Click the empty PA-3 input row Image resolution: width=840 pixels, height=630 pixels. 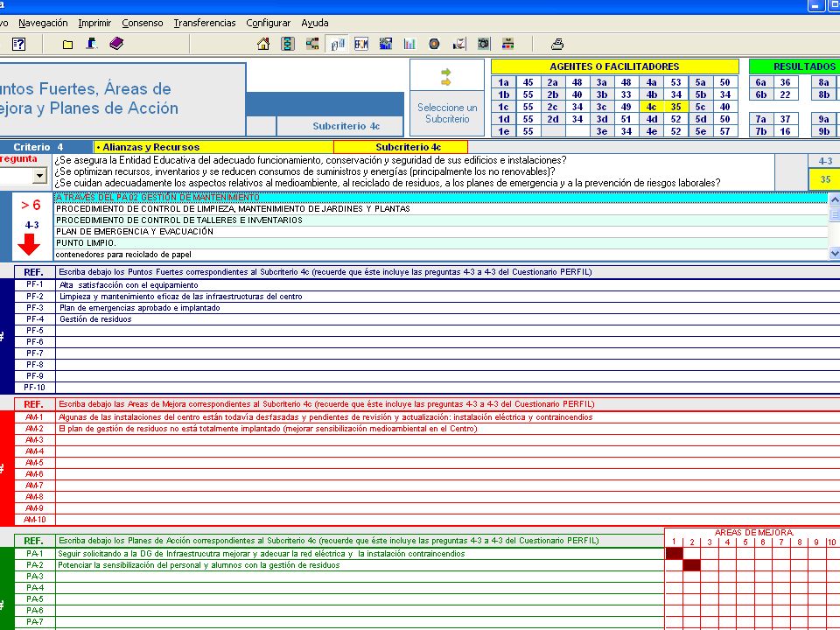(x=360, y=577)
